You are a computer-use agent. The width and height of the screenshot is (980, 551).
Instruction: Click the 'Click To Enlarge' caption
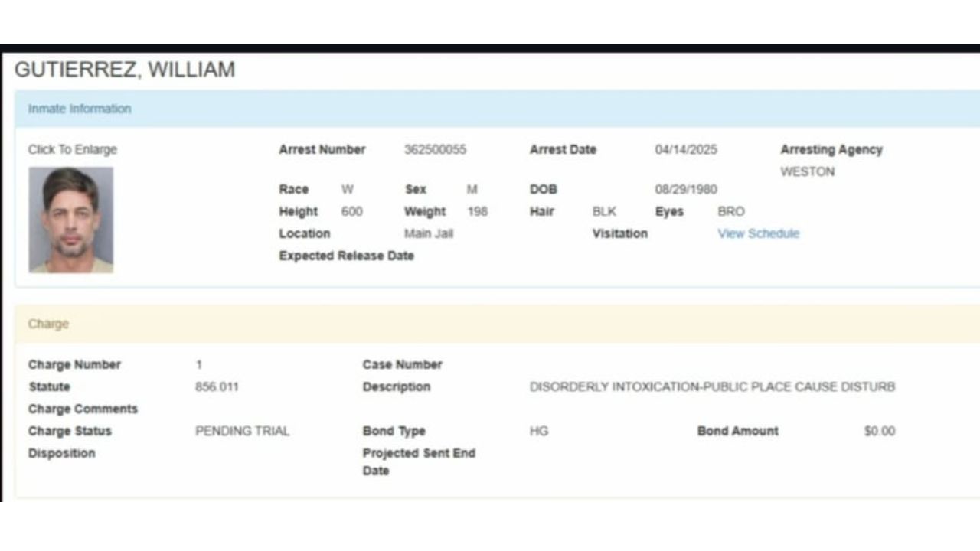click(73, 149)
